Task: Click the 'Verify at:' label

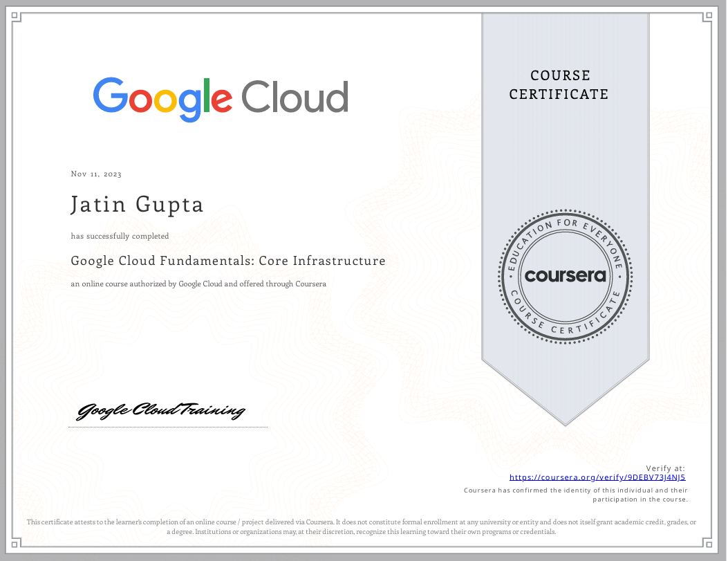Action: (665, 468)
